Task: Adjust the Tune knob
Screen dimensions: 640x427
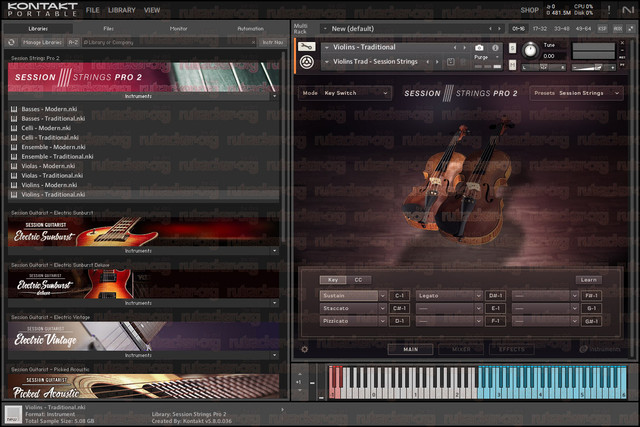Action: (x=530, y=50)
